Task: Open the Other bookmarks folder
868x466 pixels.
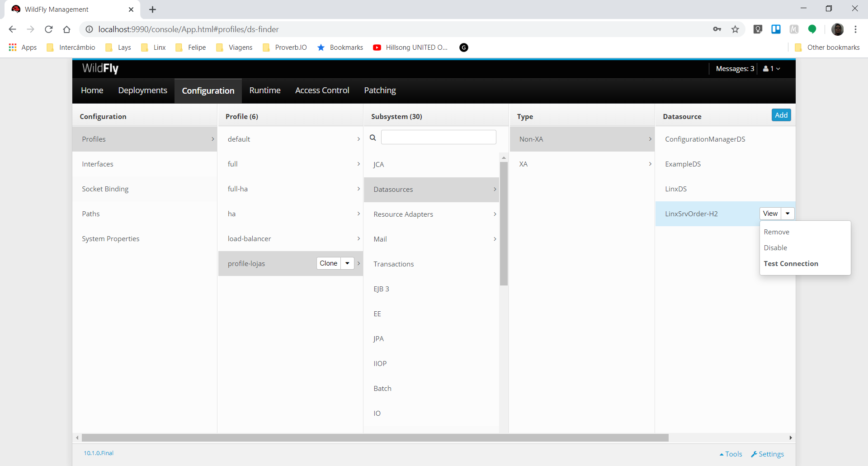Action: 827,48
